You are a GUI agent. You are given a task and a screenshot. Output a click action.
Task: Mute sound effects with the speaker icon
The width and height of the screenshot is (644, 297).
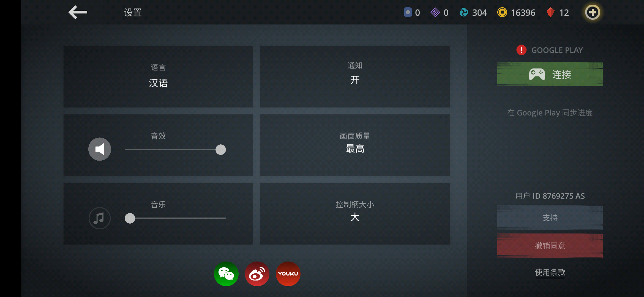click(100, 149)
